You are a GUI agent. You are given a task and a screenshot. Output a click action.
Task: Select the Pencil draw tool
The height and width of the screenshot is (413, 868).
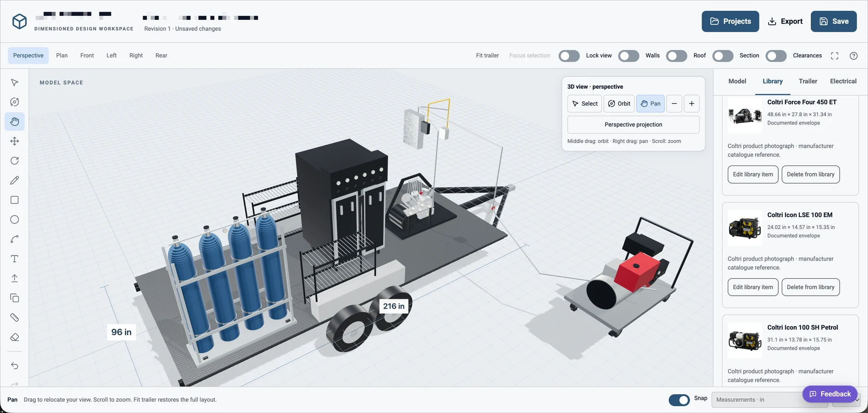14,180
